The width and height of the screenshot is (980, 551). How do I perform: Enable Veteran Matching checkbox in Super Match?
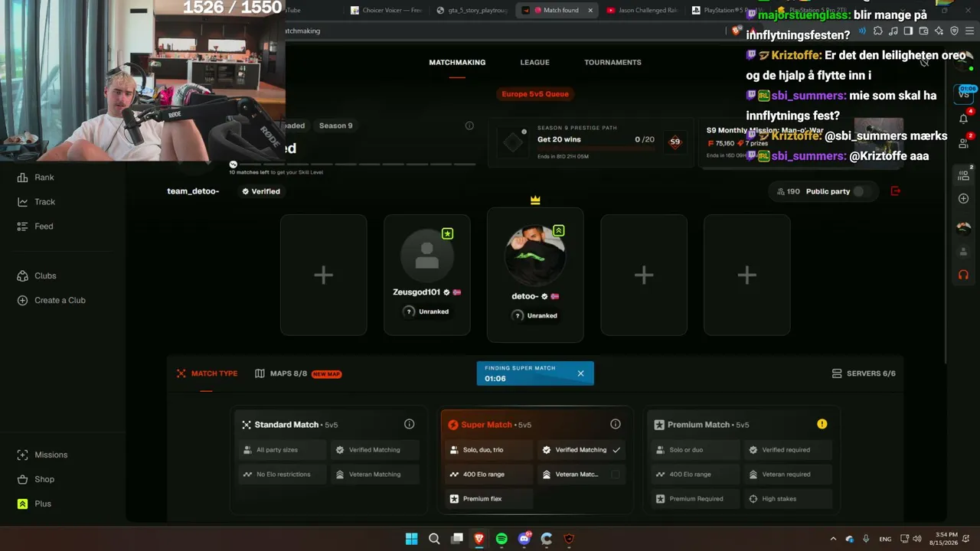tap(616, 474)
